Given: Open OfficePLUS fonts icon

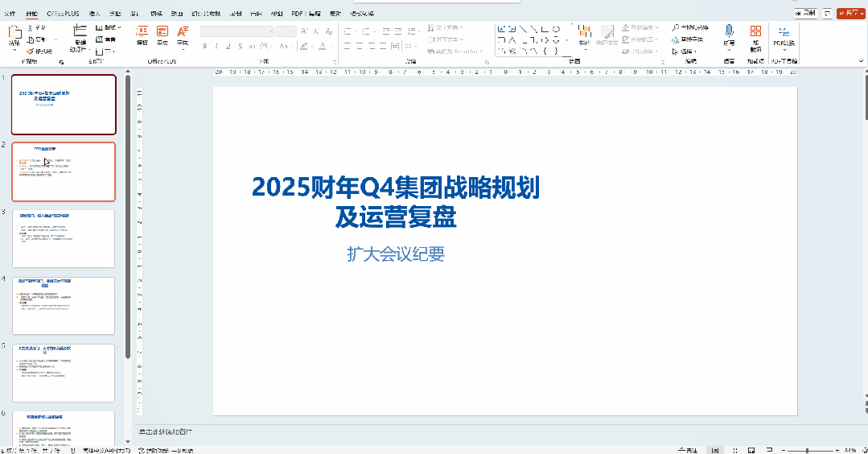Looking at the screenshot, I should point(182,31).
